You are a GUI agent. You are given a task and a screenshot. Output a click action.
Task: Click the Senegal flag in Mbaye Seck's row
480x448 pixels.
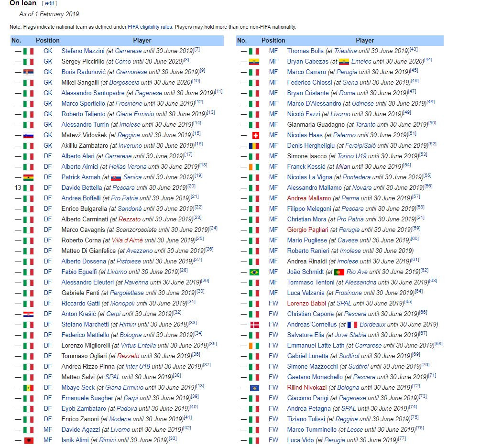29,388
